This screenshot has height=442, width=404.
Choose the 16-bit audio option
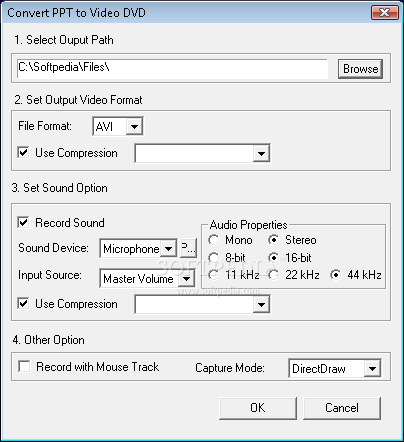(x=273, y=257)
